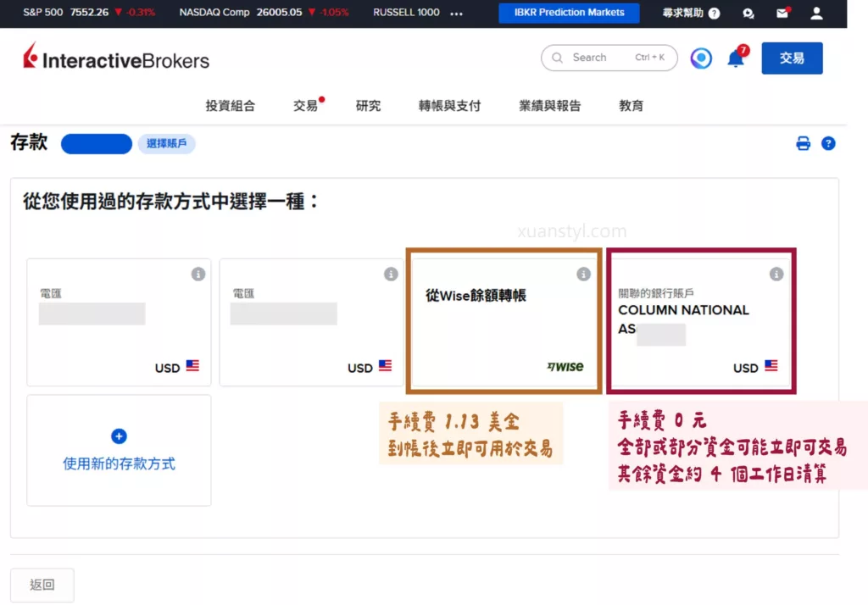
Task: Click the S&P 500 ticker quote
Action: 89,12
